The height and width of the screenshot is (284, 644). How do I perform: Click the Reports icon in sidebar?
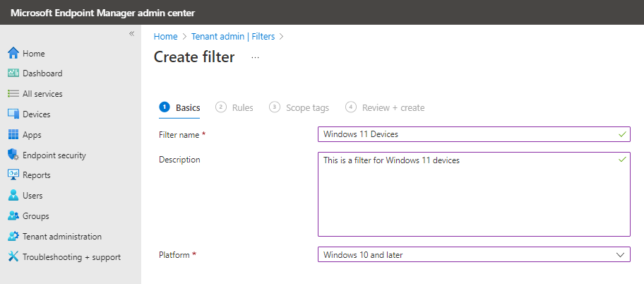pos(13,175)
